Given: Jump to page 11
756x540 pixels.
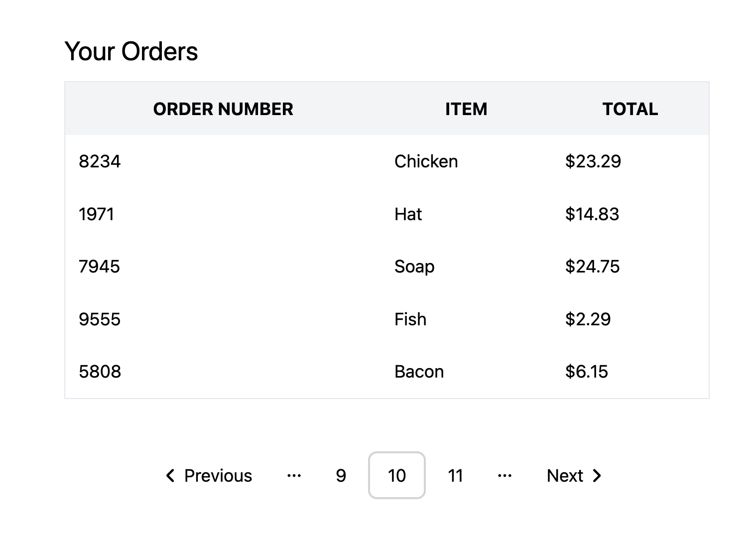Looking at the screenshot, I should [x=455, y=476].
